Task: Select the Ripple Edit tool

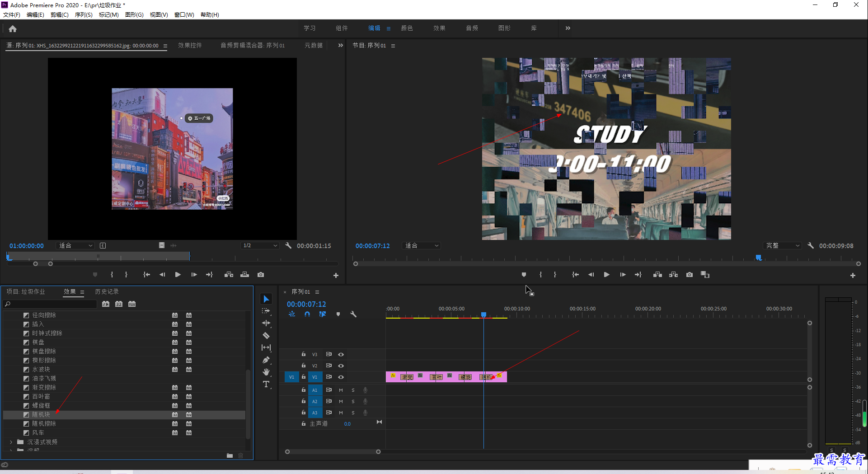Action: point(266,323)
